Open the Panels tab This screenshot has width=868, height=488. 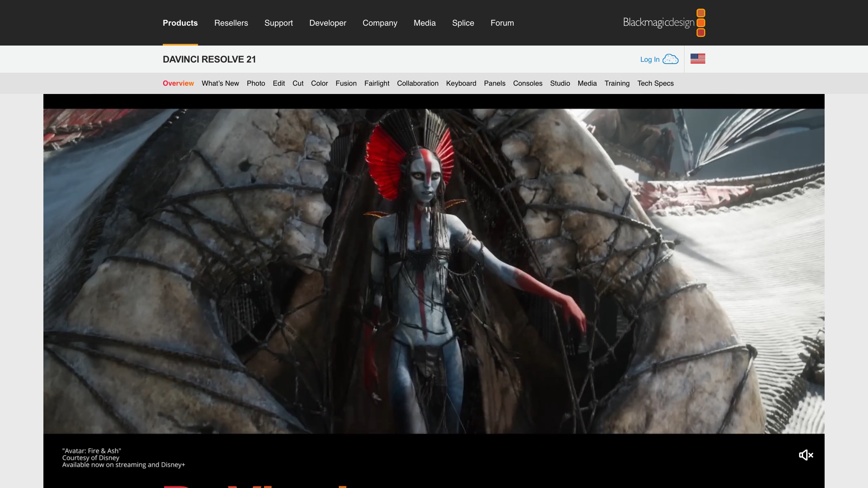tap(495, 83)
